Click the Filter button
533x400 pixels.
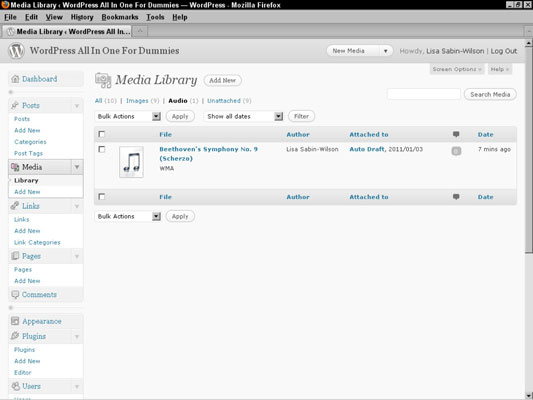pyautogui.click(x=301, y=116)
